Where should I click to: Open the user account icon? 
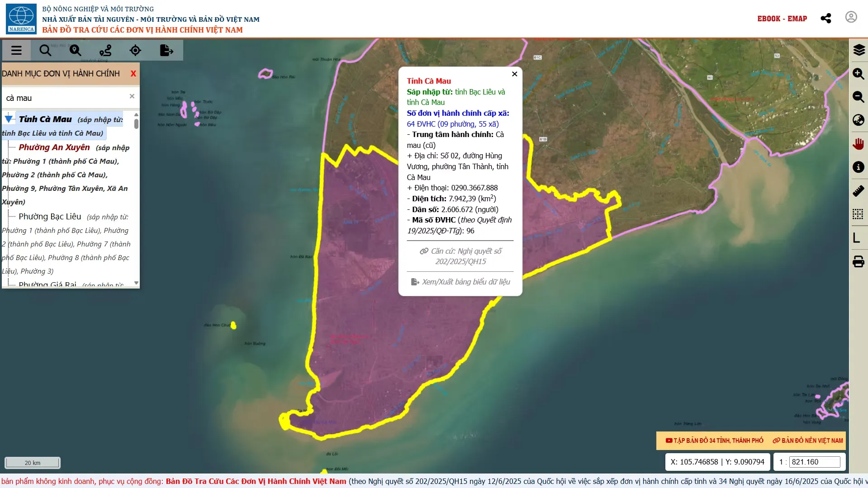(x=851, y=17)
